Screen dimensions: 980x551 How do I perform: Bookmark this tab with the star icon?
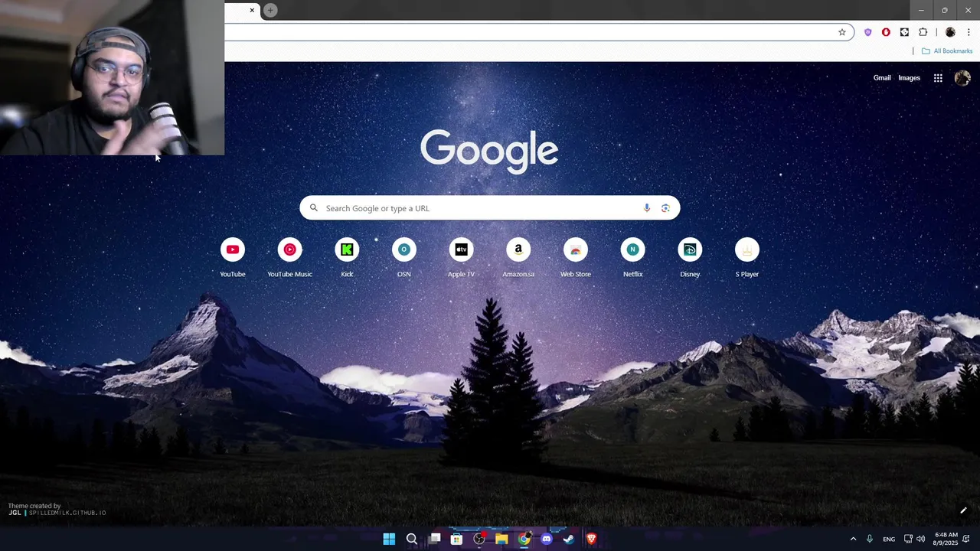pos(842,32)
